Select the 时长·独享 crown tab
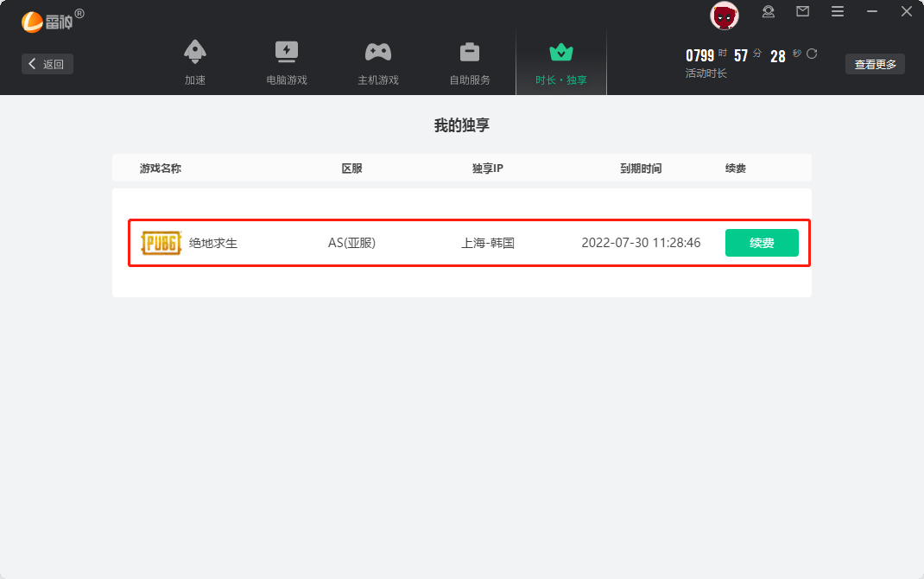The height and width of the screenshot is (579, 924). pyautogui.click(x=561, y=62)
